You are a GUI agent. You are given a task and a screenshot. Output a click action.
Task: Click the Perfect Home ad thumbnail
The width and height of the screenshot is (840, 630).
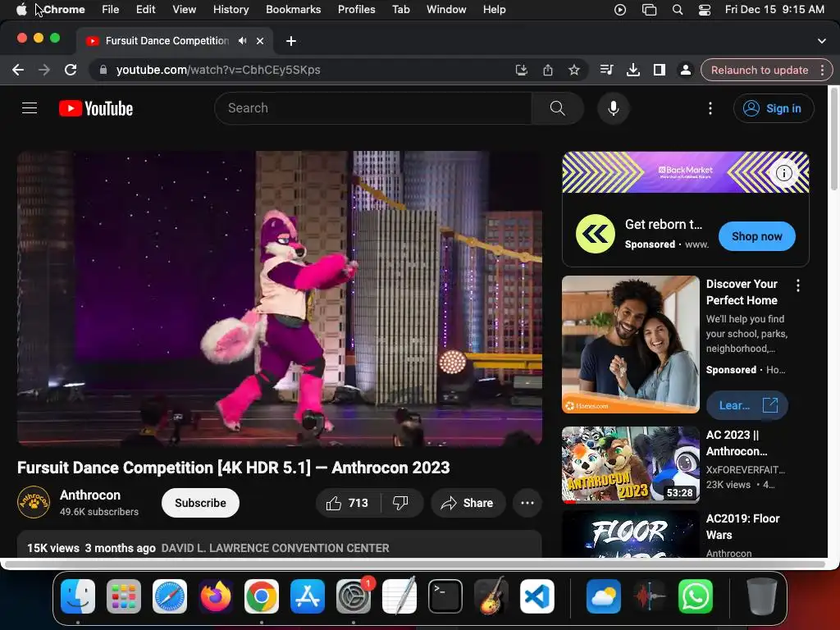point(631,345)
